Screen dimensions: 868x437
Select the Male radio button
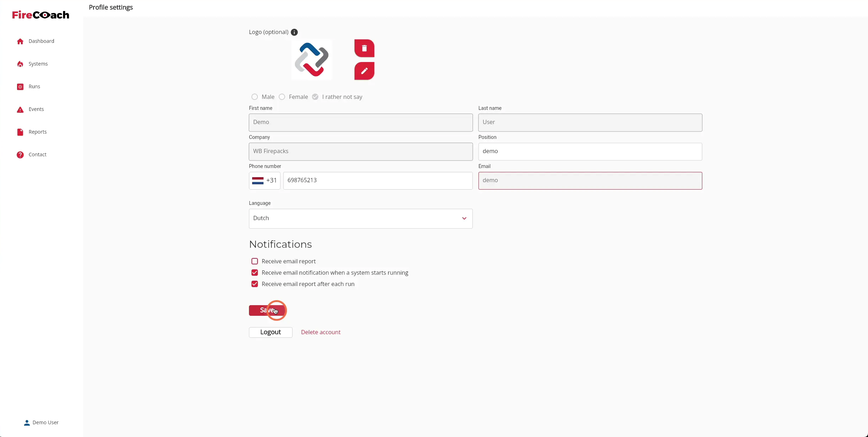point(255,97)
